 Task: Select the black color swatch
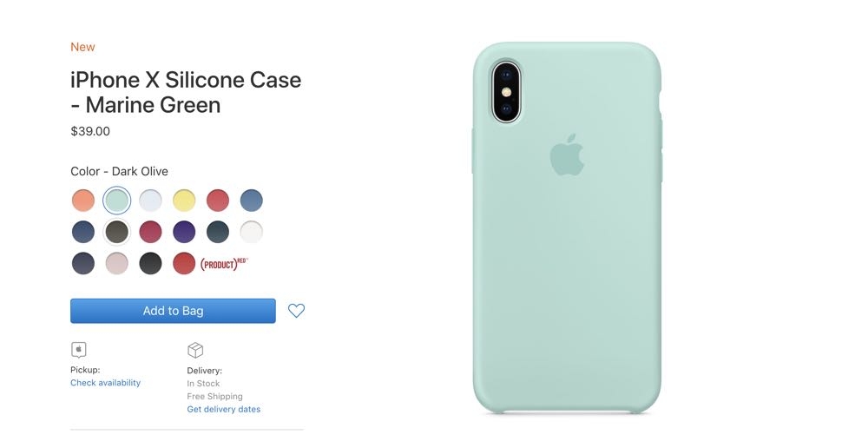pos(150,263)
